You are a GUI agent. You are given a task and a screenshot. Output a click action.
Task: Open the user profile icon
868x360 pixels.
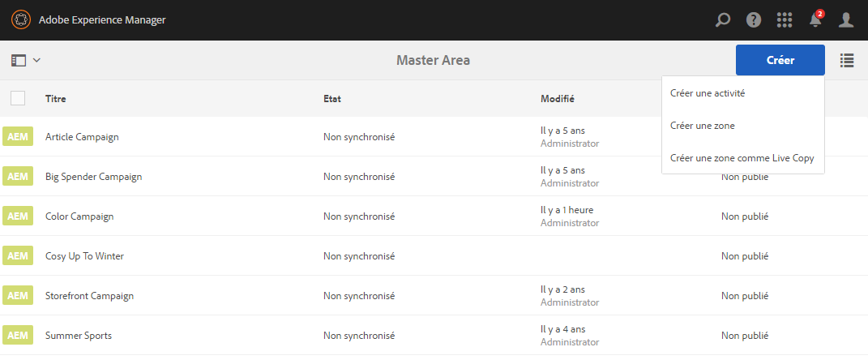tap(846, 20)
